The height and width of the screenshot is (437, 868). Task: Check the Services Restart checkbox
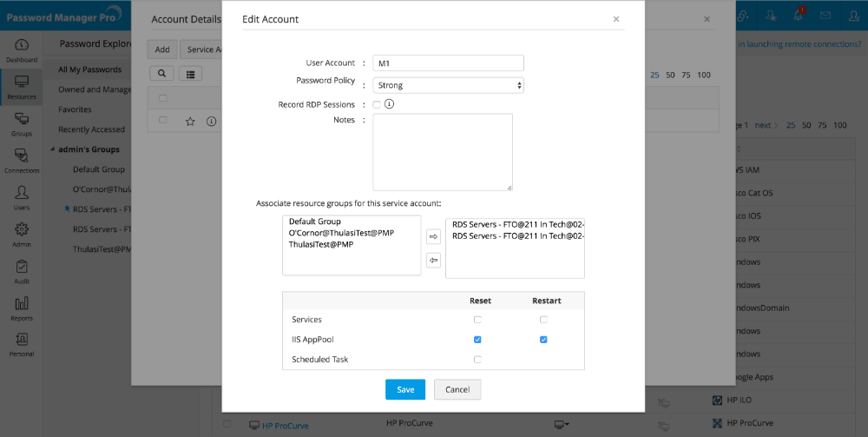(x=543, y=320)
